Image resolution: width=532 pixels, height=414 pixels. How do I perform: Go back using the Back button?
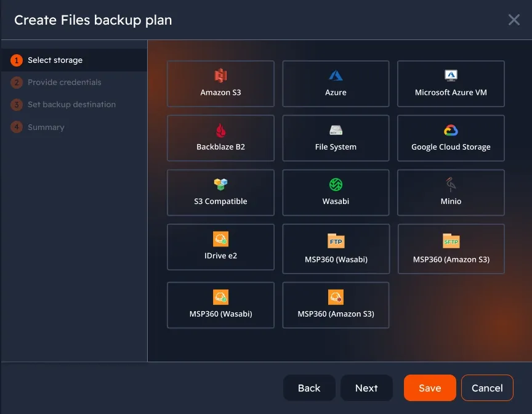(309, 388)
